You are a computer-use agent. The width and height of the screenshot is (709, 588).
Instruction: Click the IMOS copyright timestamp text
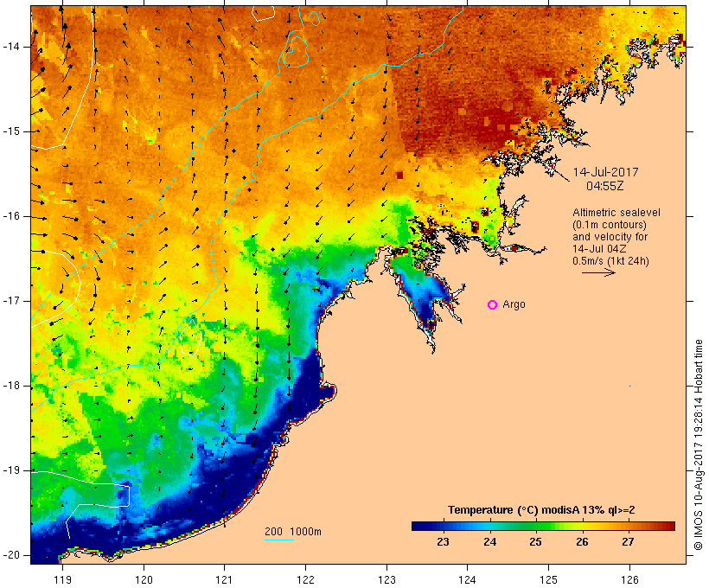click(699, 445)
